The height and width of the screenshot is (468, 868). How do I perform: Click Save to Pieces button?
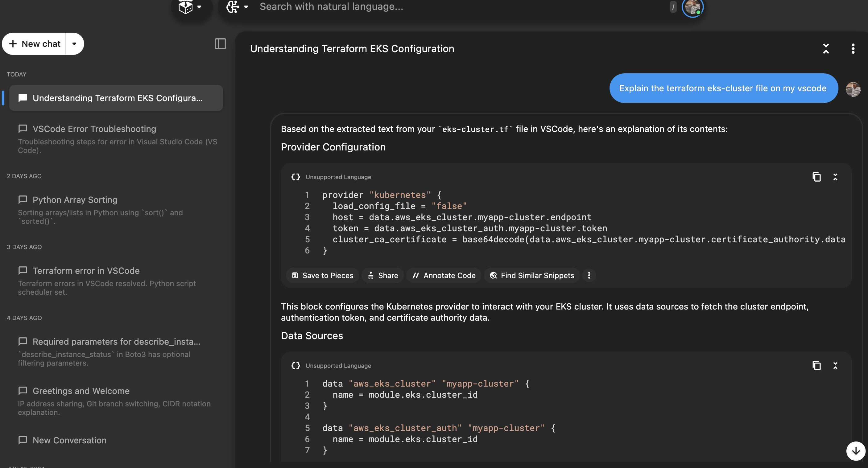pyautogui.click(x=322, y=275)
